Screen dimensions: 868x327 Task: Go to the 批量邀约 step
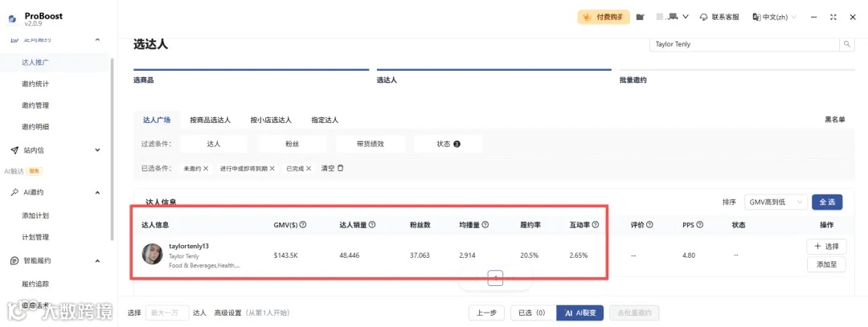pyautogui.click(x=633, y=80)
